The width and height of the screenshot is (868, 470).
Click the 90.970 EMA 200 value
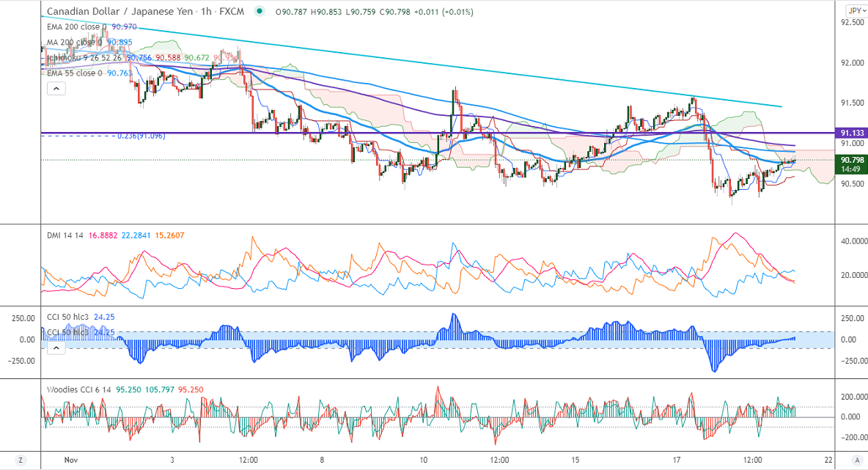point(125,26)
